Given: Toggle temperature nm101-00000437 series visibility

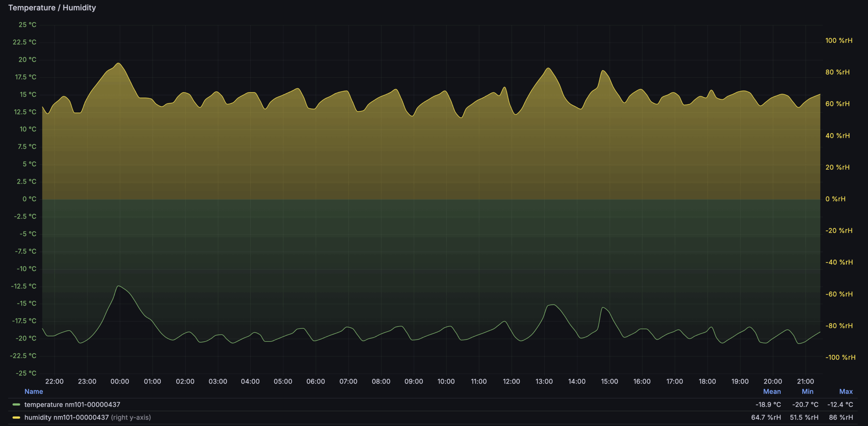Looking at the screenshot, I should [72, 405].
